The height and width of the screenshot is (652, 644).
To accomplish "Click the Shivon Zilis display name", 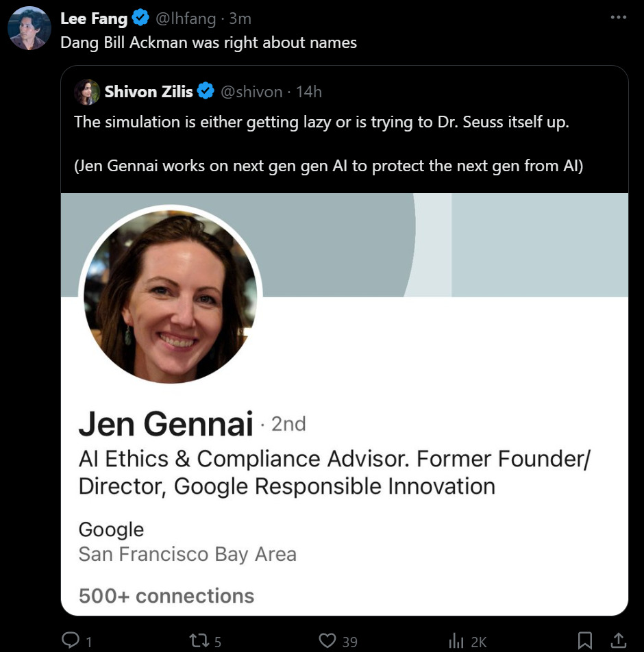I will 149,91.
